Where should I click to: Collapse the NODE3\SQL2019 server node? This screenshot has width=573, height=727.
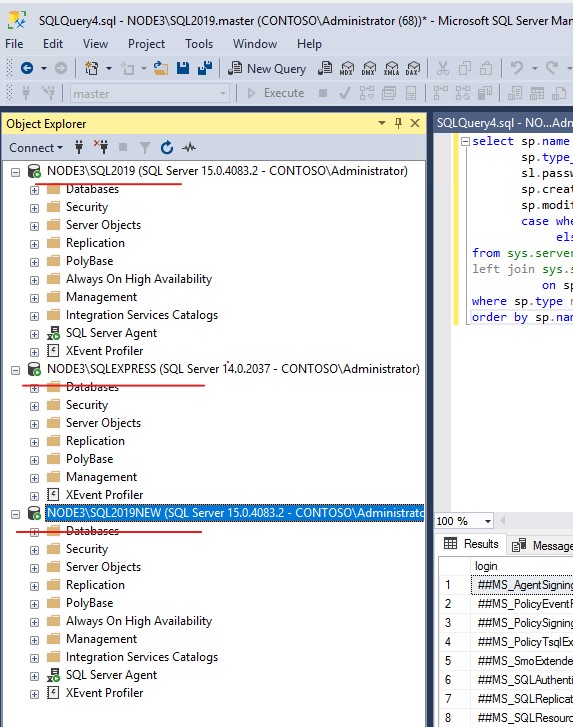[x=15, y=172]
